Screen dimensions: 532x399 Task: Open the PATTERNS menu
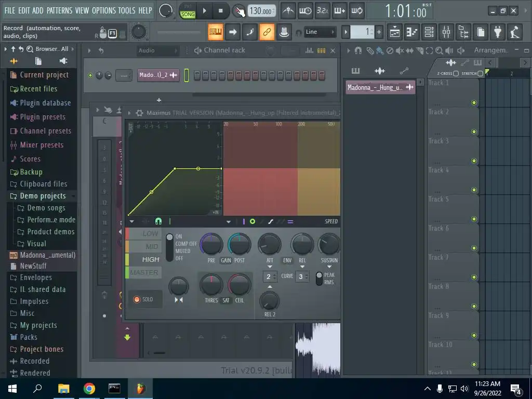pyautogui.click(x=59, y=10)
